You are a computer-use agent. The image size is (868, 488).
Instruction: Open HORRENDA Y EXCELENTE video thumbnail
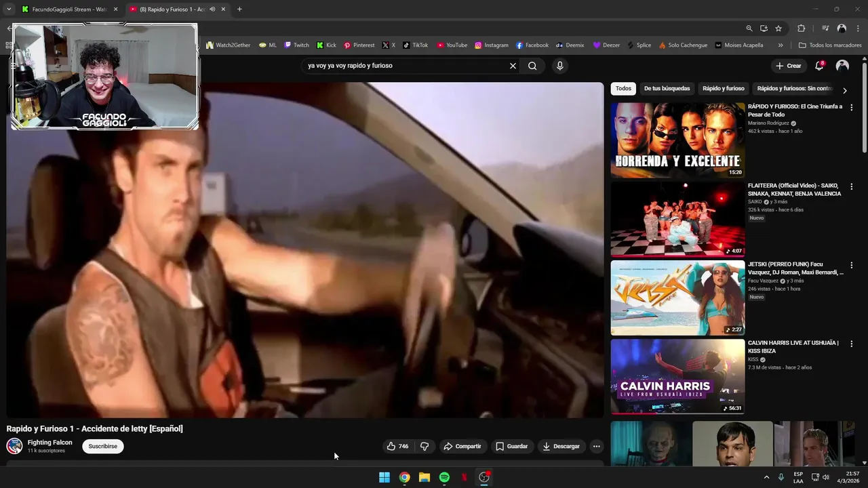(x=677, y=140)
